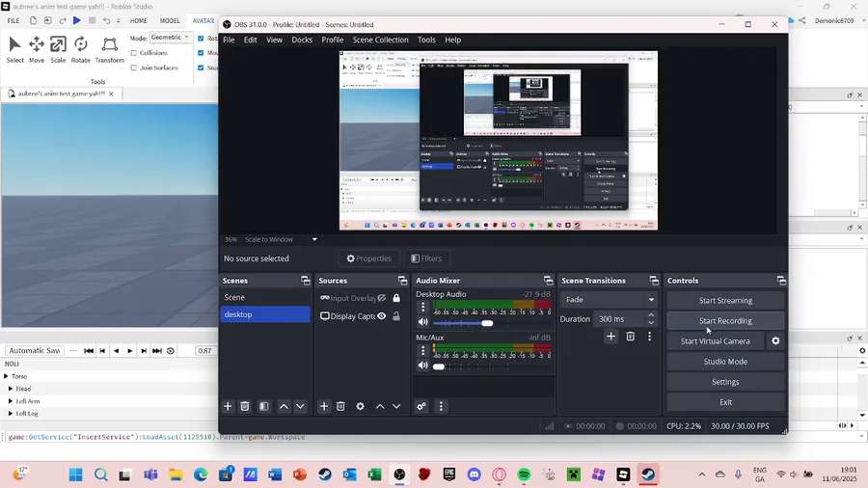
Task: Move scene down with the arrow icon
Action: click(300, 406)
